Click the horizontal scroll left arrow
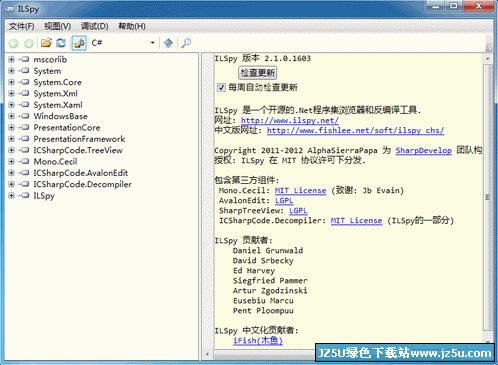 207,354
